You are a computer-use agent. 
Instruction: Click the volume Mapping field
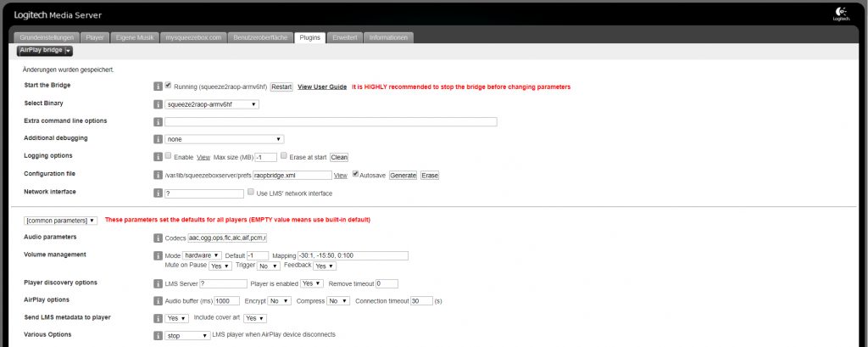point(353,255)
